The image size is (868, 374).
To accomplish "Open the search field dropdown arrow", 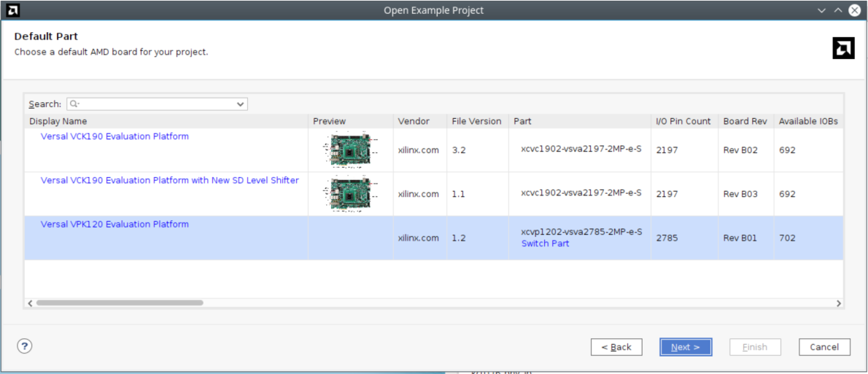I will pyautogui.click(x=241, y=104).
